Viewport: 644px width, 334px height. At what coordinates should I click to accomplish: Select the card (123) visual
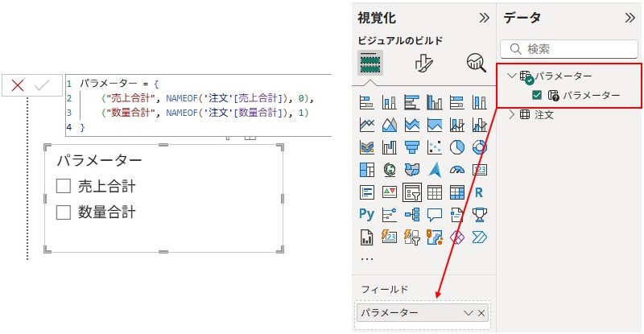coord(480,170)
